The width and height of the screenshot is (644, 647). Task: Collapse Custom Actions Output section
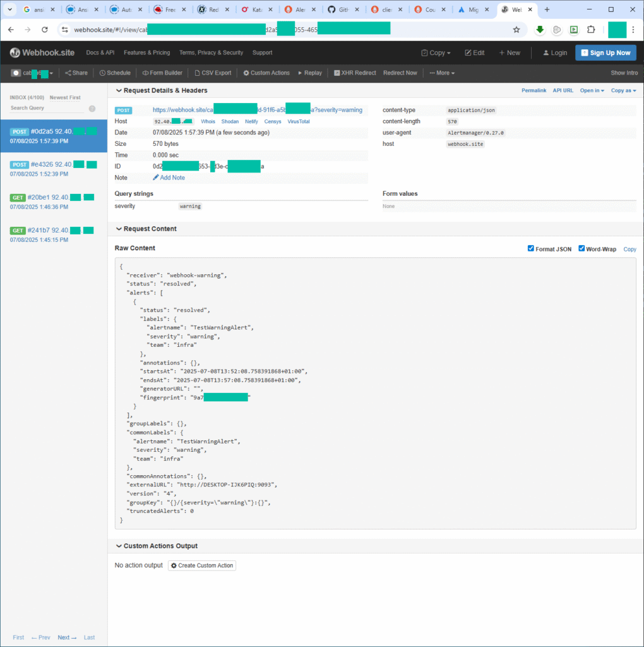(157, 547)
